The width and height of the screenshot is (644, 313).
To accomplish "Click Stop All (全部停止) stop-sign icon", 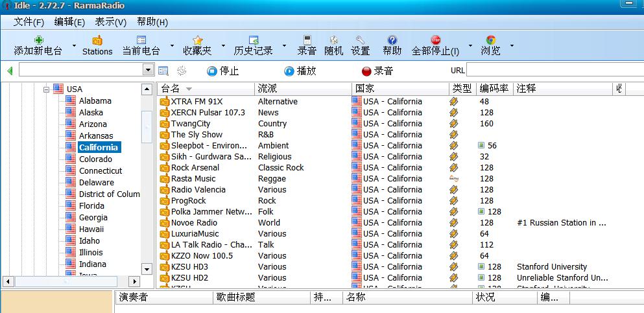I will (x=436, y=40).
